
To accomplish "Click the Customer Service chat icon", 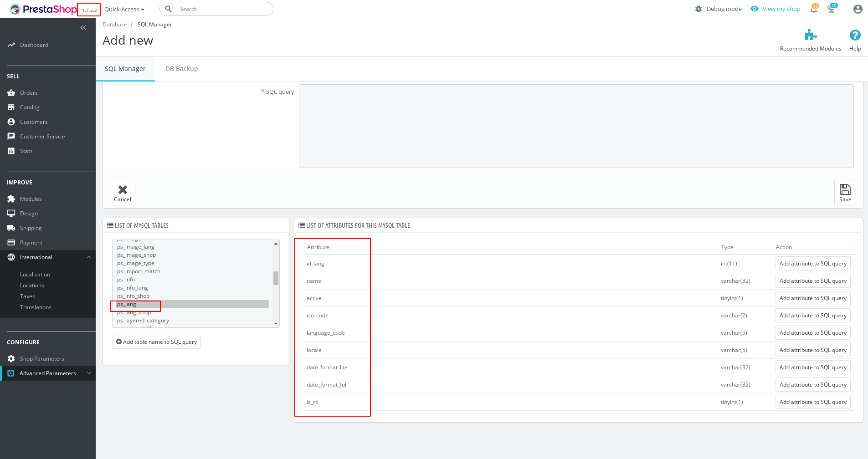I will click(x=11, y=137).
